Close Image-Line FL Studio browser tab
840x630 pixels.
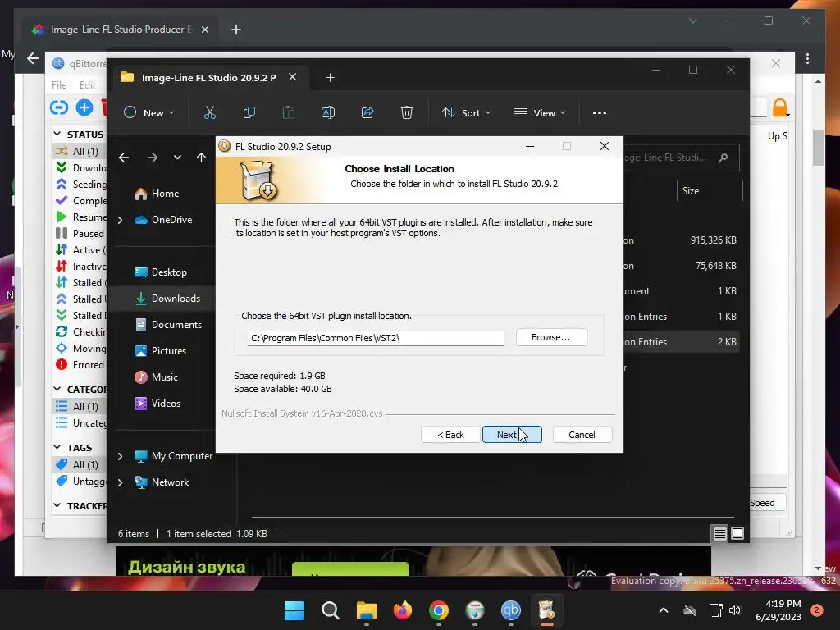coord(204,30)
